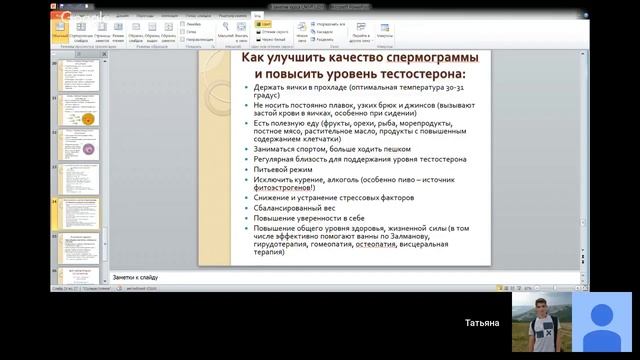The height and width of the screenshot is (360, 640).
Task: Click bullet 'Снижение и устранение стрессовых факторов'
Action: [x=333, y=198]
